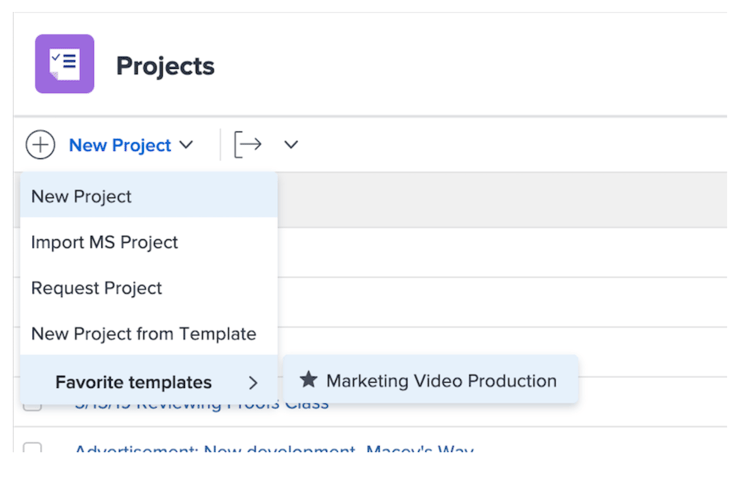Tick the checkbox beside Reviewing Proofs Class
Screen dimensions: 750x479
32,404
